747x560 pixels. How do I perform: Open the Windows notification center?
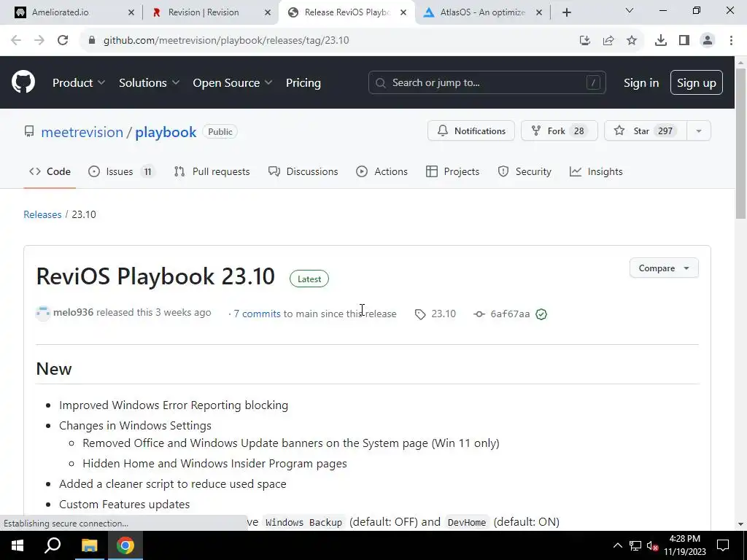[723, 545]
